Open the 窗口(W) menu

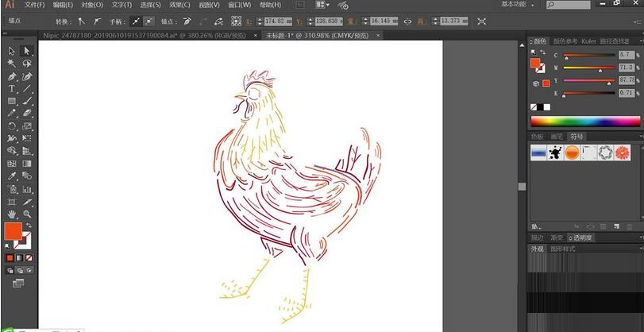tap(236, 5)
